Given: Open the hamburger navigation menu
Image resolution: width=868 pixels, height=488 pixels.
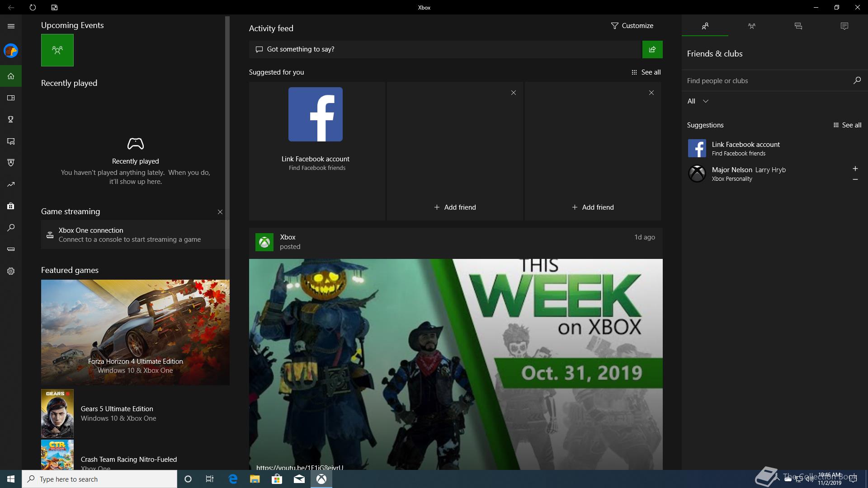Looking at the screenshot, I should 11,26.
